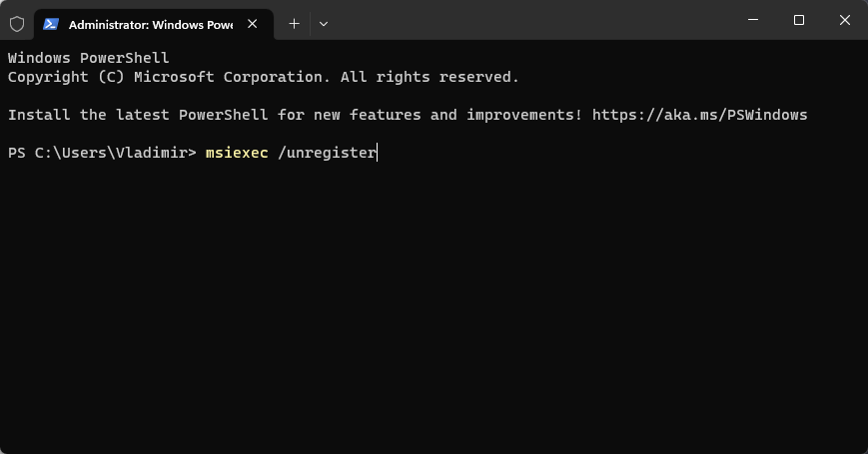This screenshot has height=454, width=868.
Task: Minimize the terminal window
Action: click(x=753, y=20)
